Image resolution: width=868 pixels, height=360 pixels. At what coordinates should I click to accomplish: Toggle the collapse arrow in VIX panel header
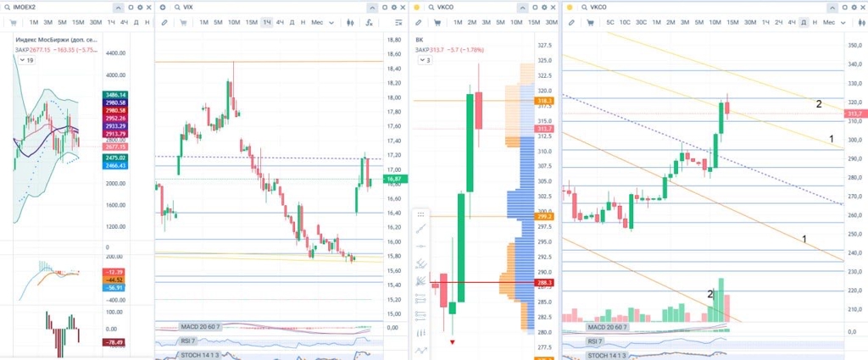point(370,7)
